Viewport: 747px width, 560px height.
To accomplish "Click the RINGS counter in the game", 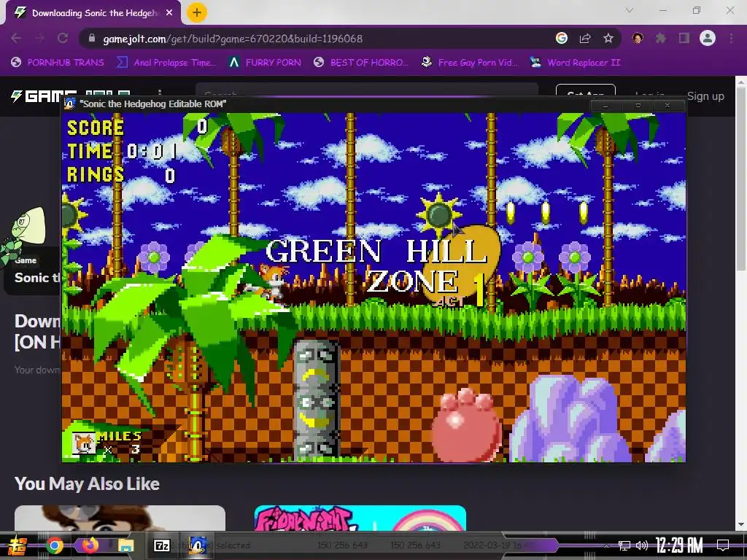I will 121,175.
